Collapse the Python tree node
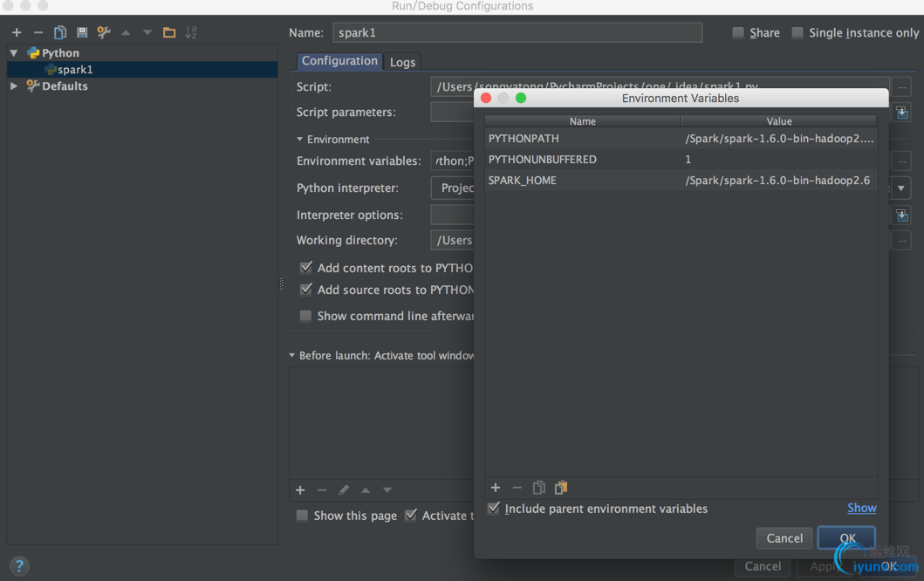The width and height of the screenshot is (924, 581). coord(14,53)
